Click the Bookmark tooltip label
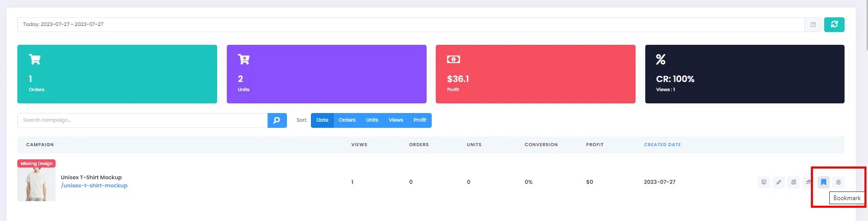This screenshot has height=221, width=868. click(847, 198)
